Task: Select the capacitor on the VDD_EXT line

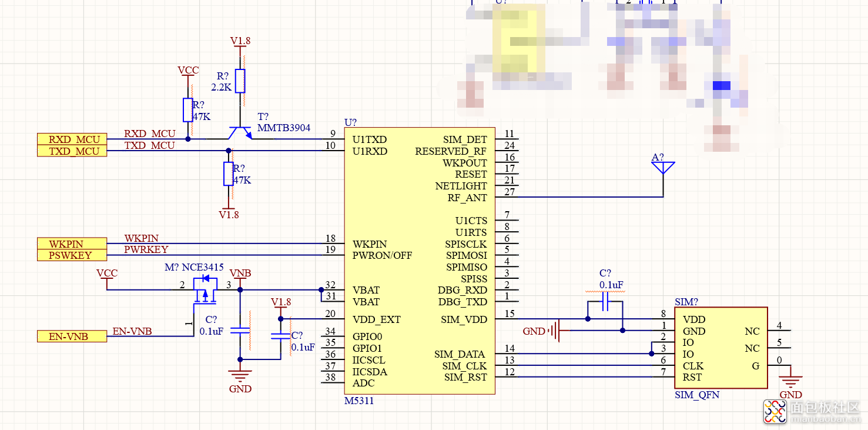Action: coord(280,336)
